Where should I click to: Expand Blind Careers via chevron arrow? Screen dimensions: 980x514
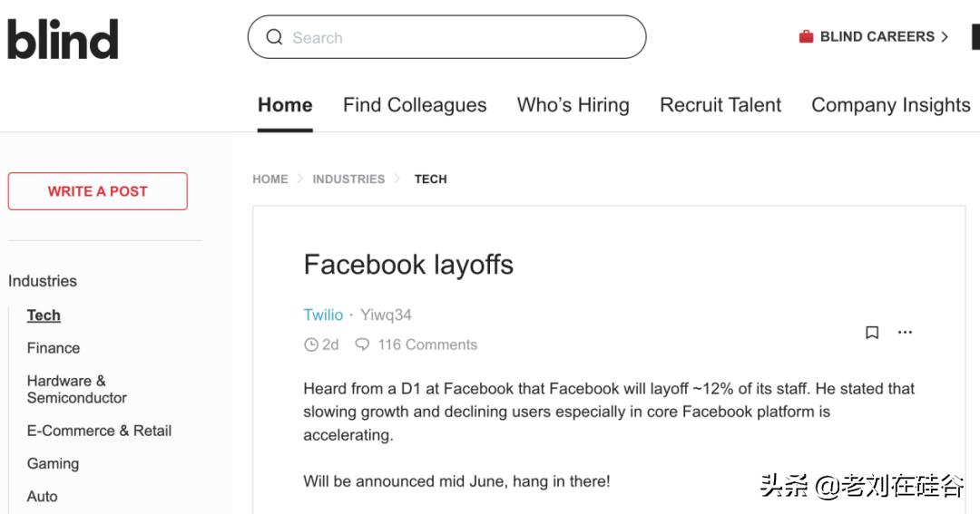pyautogui.click(x=945, y=37)
